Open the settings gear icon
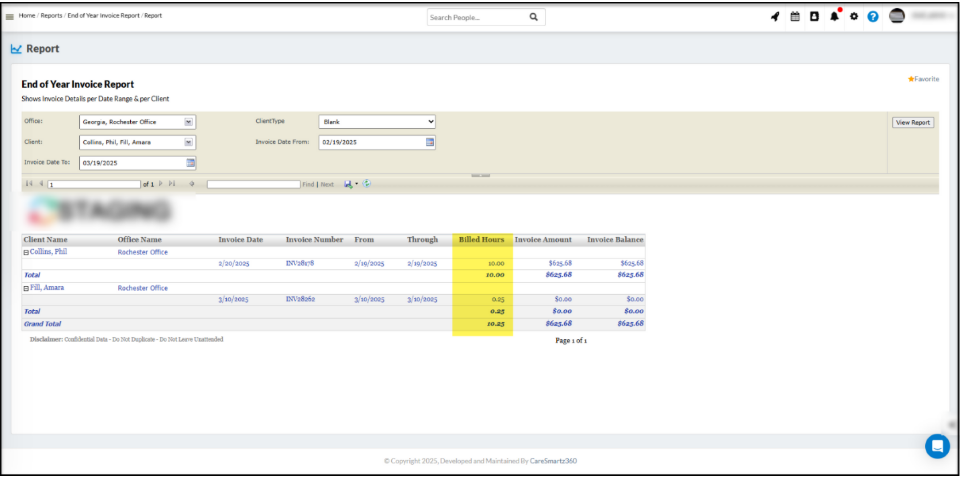 coord(854,17)
